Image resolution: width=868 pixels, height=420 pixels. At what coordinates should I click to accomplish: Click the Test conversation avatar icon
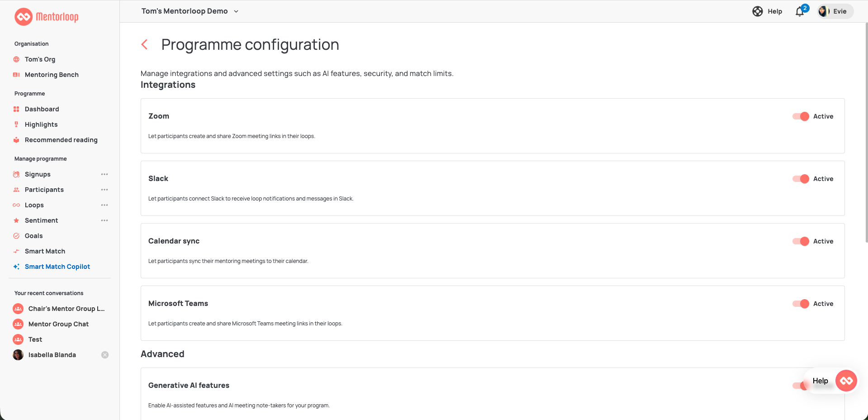(x=18, y=339)
